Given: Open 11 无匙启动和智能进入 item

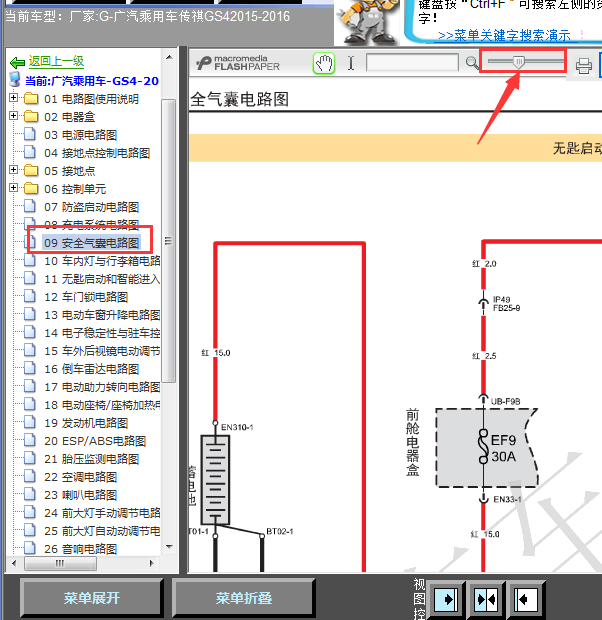Looking at the screenshot, I should pyautogui.click(x=102, y=279).
